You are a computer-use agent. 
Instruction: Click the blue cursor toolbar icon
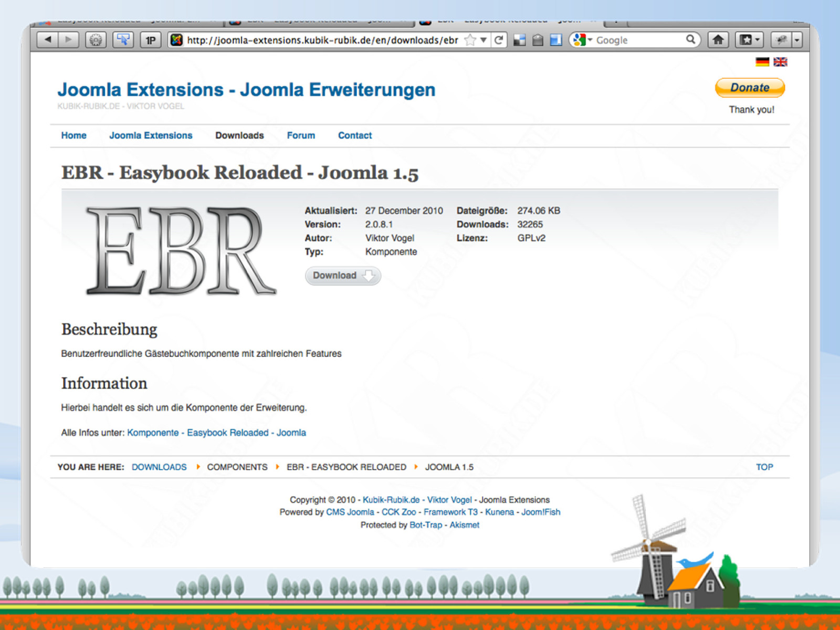[x=123, y=40]
